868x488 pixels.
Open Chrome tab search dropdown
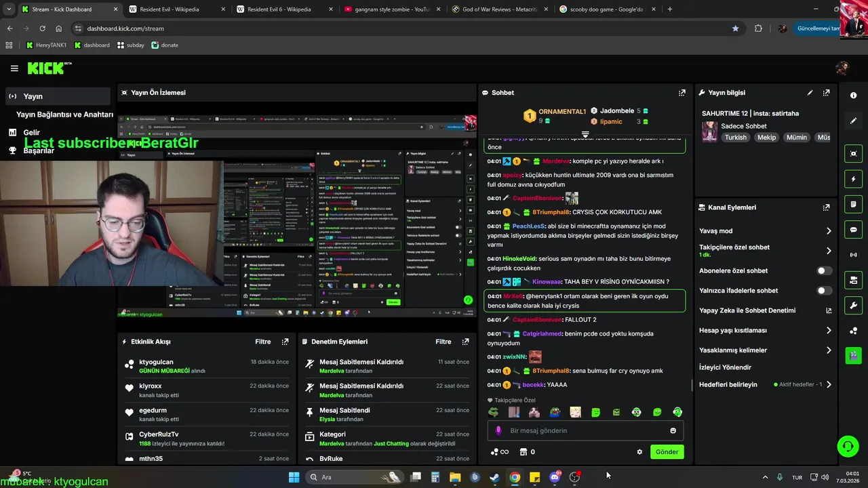(x=9, y=9)
